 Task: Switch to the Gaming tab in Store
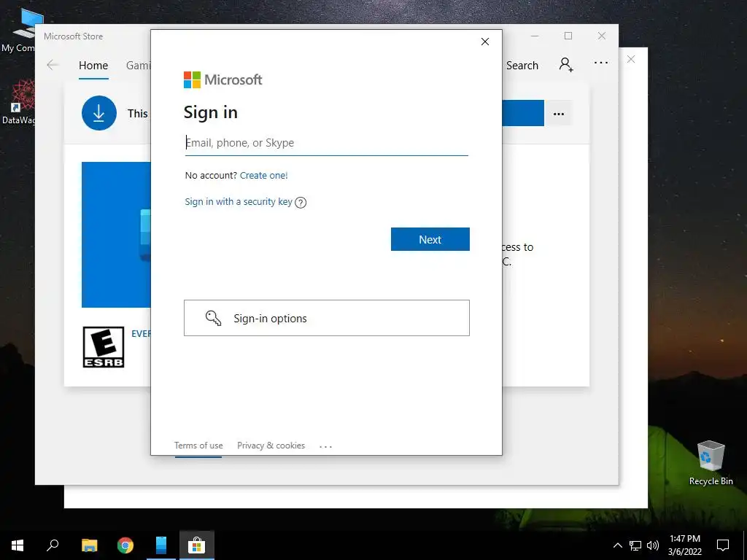coord(138,66)
